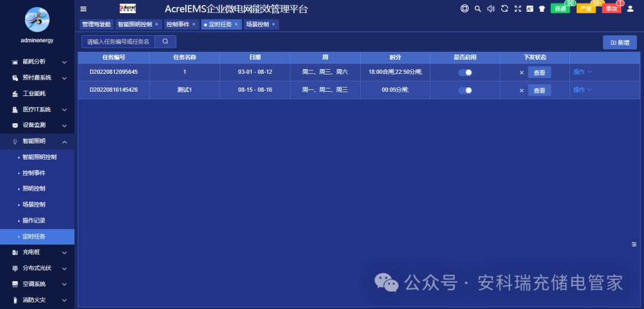Viewport: 644px width, 309px height.
Task: Open 照明控制 in sidebar submenu
Action: point(33,189)
